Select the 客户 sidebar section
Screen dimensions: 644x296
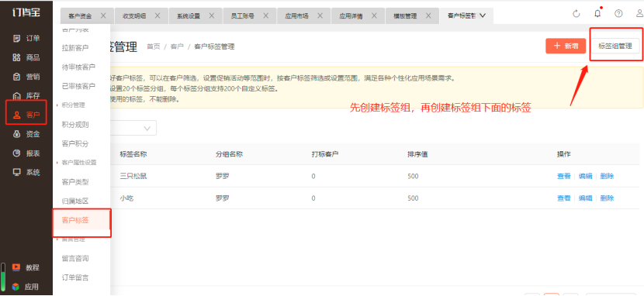pyautogui.click(x=26, y=115)
